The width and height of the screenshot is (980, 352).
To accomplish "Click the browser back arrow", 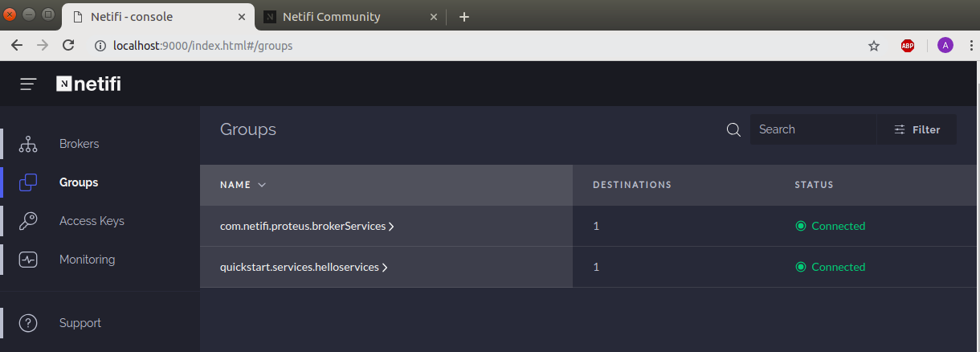I will click(x=17, y=46).
